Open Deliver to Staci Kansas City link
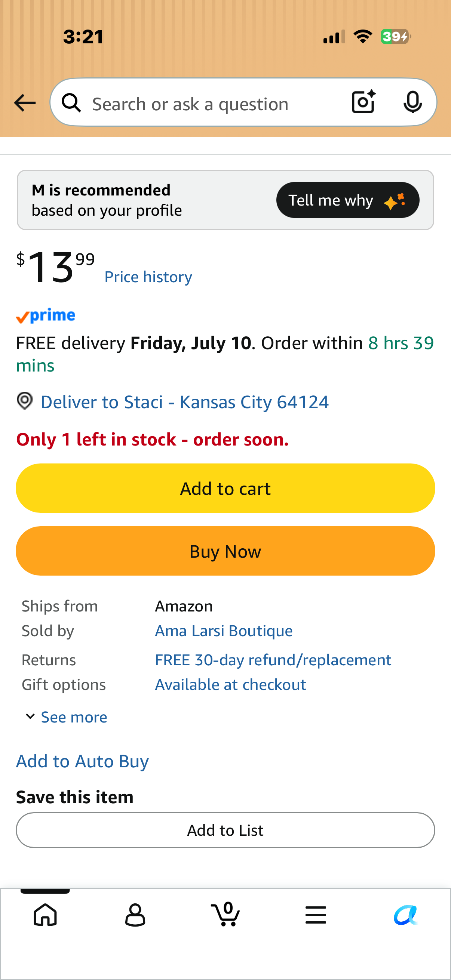The width and height of the screenshot is (451, 980). click(185, 402)
